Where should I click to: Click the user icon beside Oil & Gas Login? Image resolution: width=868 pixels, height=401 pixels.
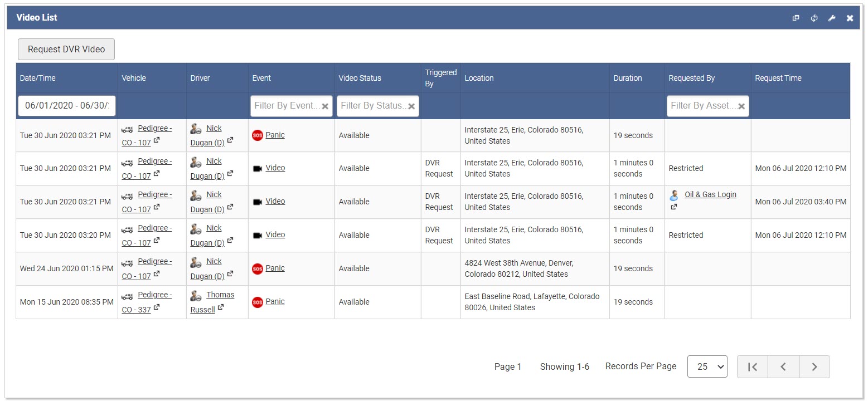click(675, 195)
